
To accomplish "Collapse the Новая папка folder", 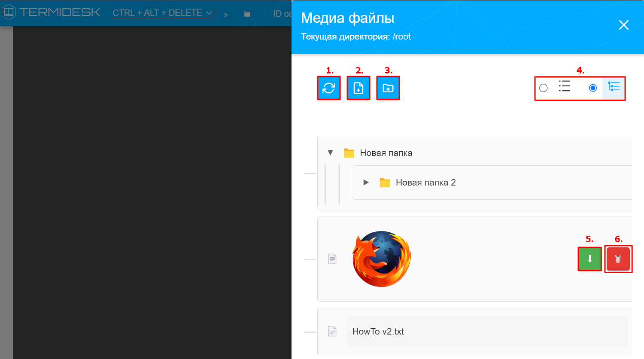I will tap(330, 153).
